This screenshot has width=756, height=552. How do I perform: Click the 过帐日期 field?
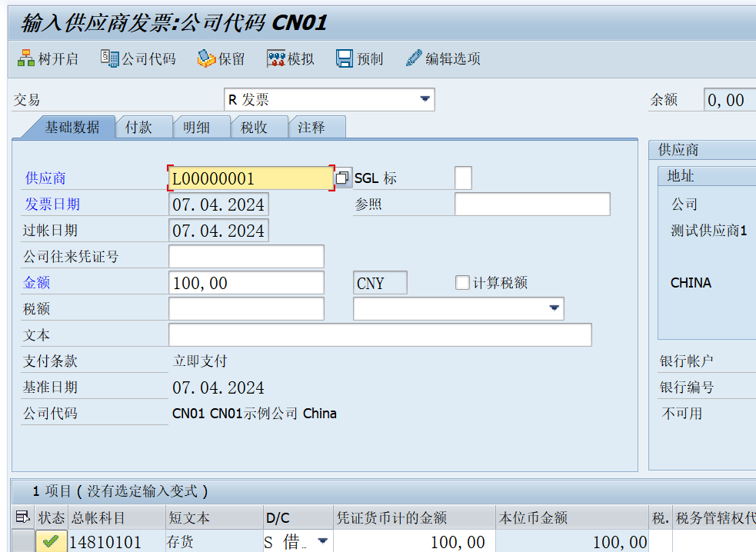tap(218, 231)
